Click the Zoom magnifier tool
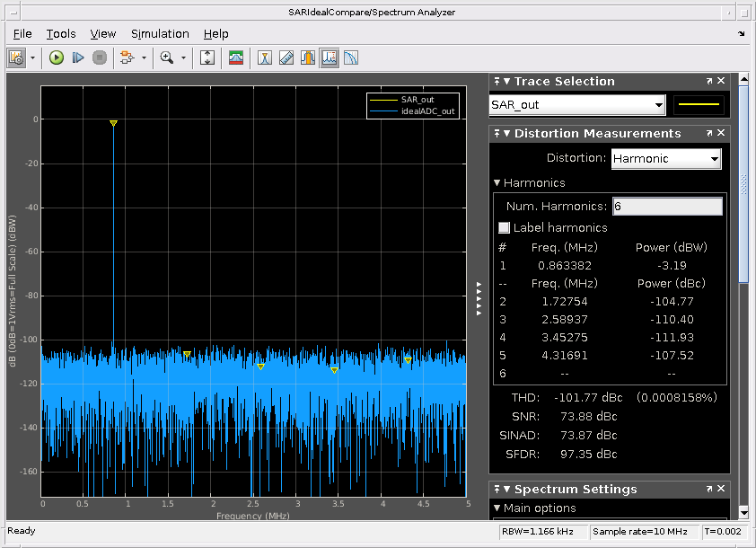The width and height of the screenshot is (756, 548). [166, 57]
